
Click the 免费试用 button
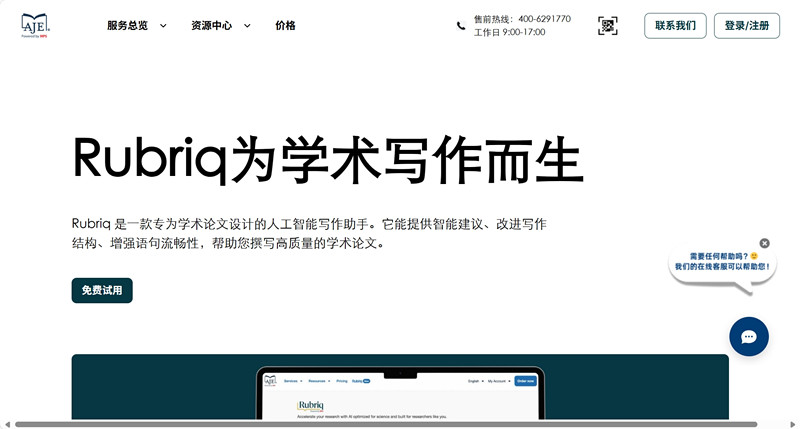tap(102, 290)
